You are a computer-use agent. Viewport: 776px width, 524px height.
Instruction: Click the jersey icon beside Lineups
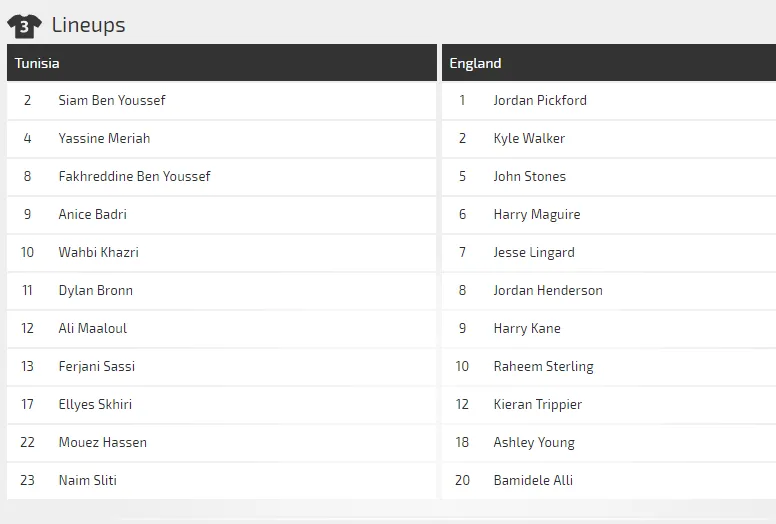[x=24, y=26]
